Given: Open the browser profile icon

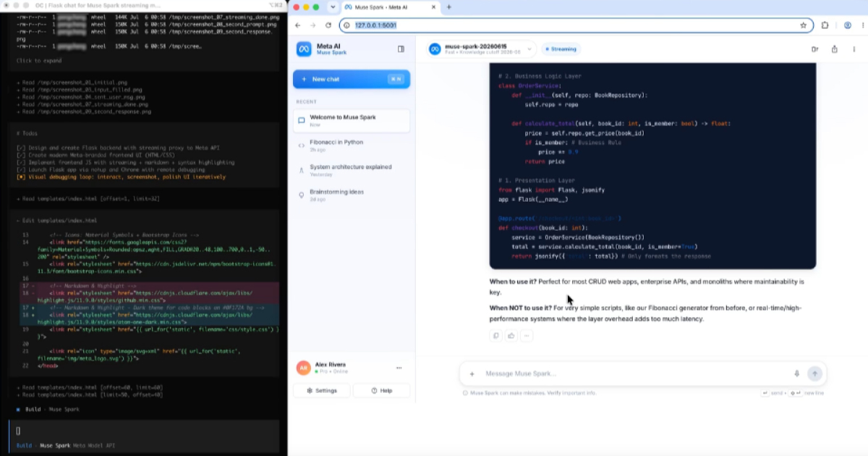Looking at the screenshot, I should (847, 25).
